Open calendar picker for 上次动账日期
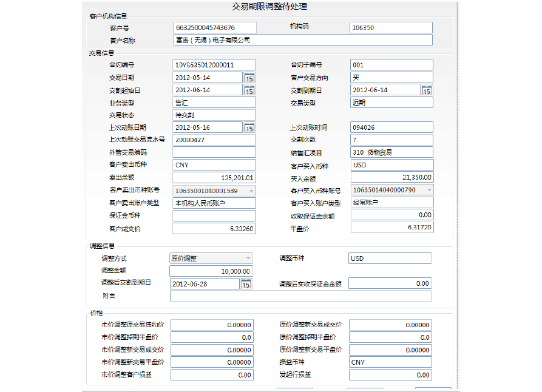Screen dimensions: 542x392 click(x=249, y=127)
